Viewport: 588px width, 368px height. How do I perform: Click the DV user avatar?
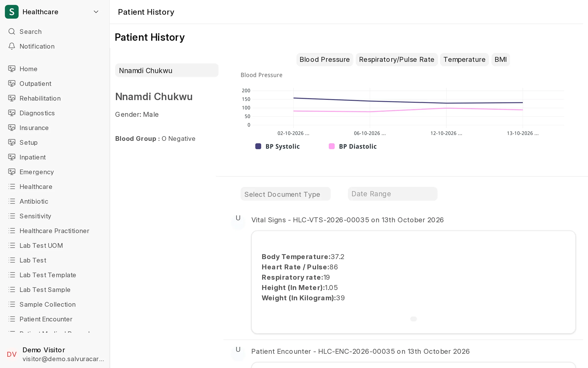point(12,354)
